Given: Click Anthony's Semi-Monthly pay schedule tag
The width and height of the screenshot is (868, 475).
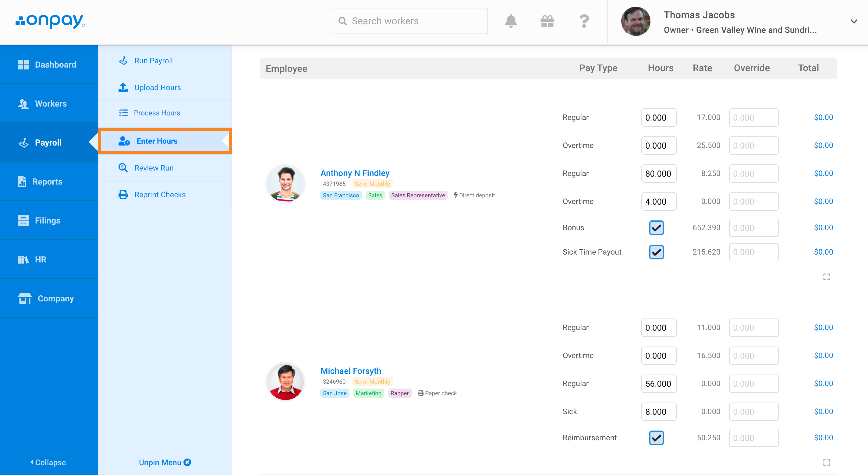Looking at the screenshot, I should (x=372, y=184).
